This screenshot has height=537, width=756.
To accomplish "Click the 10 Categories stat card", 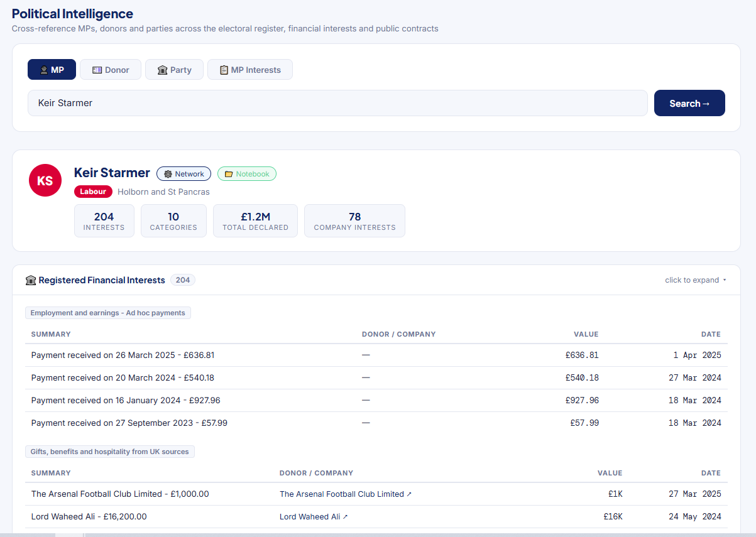I will click(173, 221).
